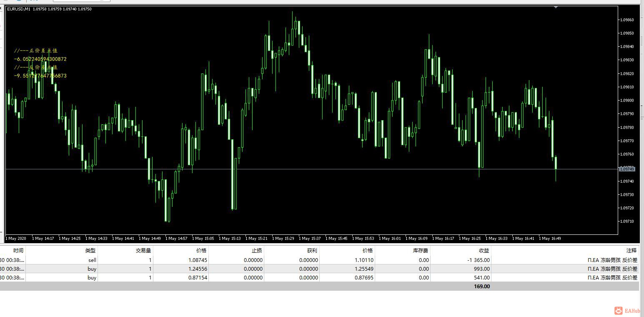This screenshot has height=317, width=644.
Task: Click the profit value 541.00
Action: (482, 277)
